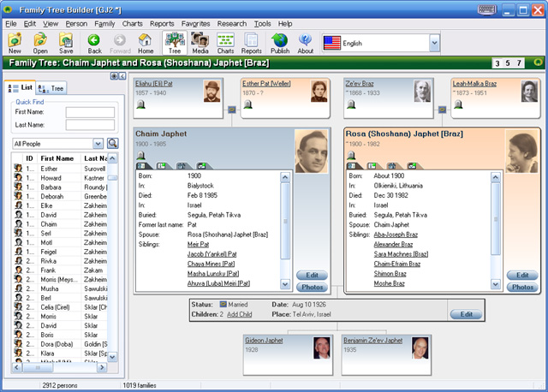Go Back using the green arrow
The width and height of the screenshot is (548, 392).
(x=94, y=43)
